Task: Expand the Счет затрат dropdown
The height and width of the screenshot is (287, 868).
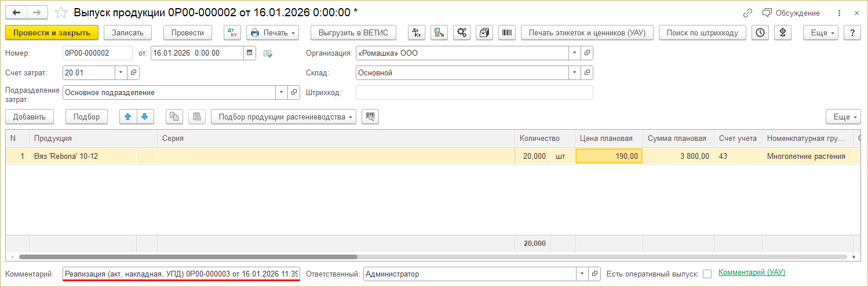Action: (x=121, y=73)
